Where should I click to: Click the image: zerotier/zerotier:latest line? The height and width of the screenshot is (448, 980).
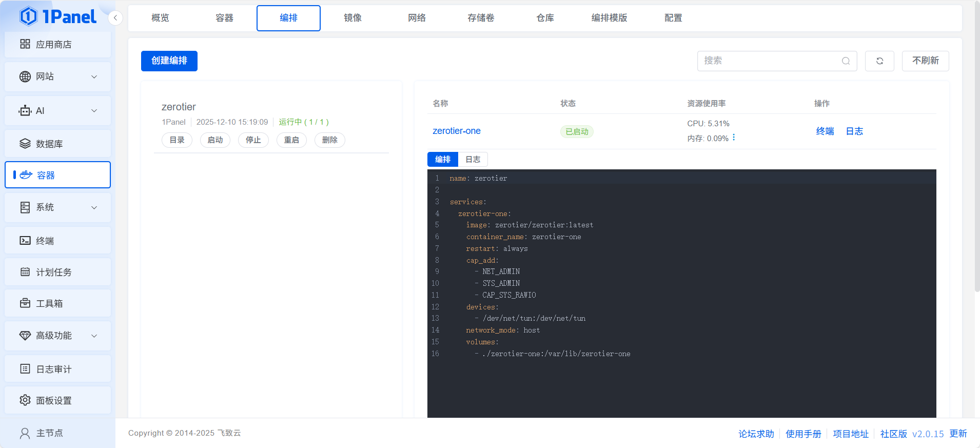click(x=530, y=225)
